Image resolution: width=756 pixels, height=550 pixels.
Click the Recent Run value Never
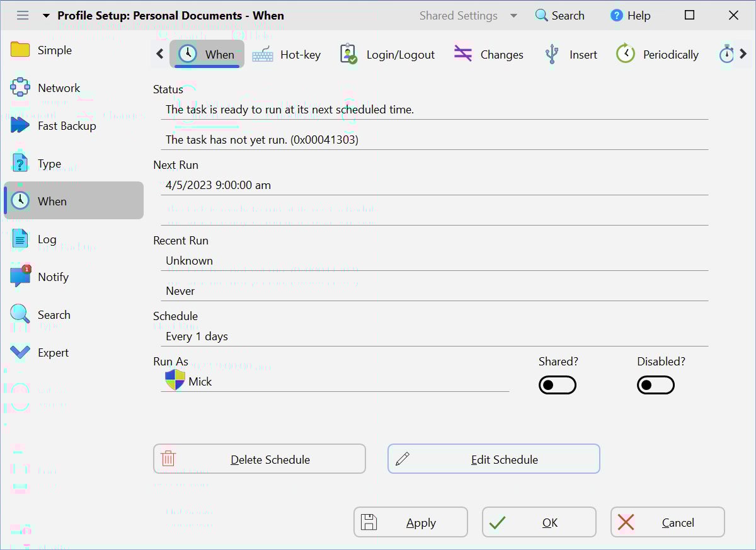click(x=180, y=291)
